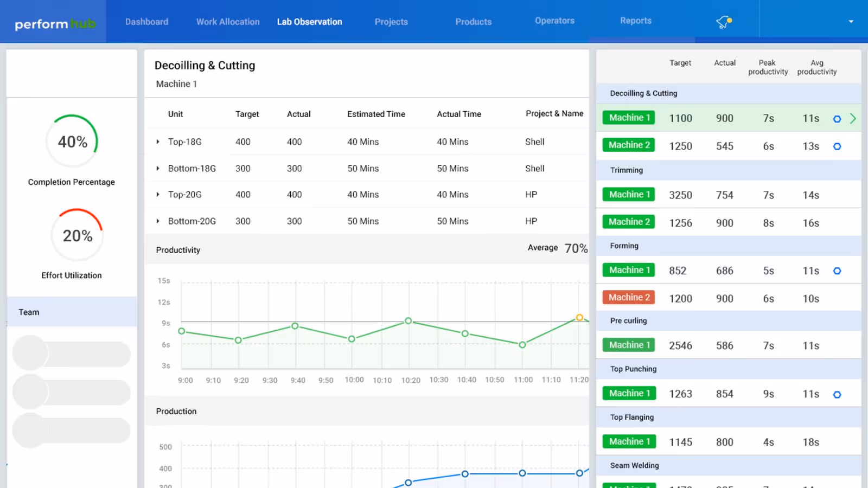Open the second team member placeholder
The height and width of the screenshot is (488, 868).
pyautogui.click(x=72, y=391)
